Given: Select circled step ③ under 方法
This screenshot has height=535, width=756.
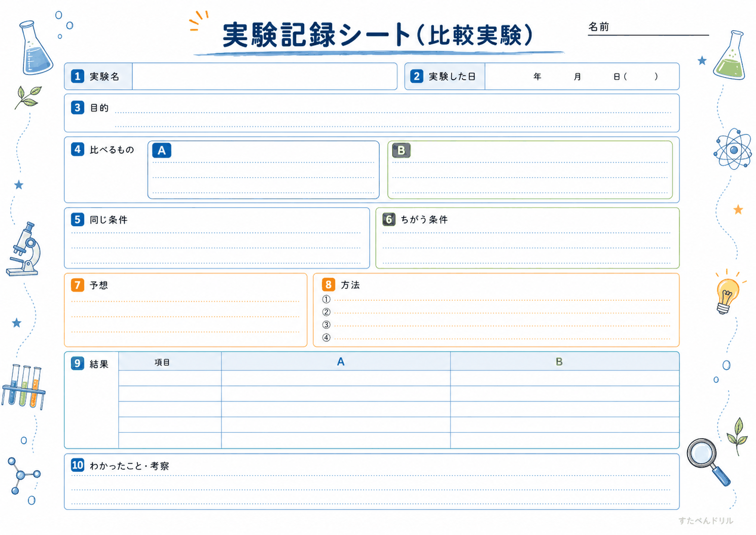Looking at the screenshot, I should (x=326, y=325).
